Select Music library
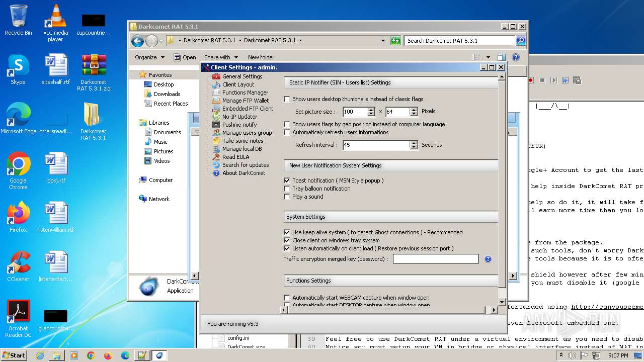 click(155, 142)
